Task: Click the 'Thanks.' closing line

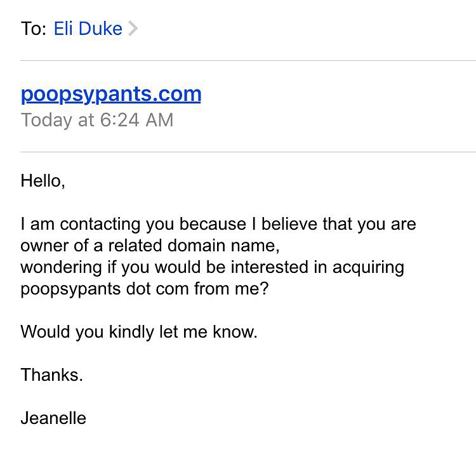Action: 52,375
